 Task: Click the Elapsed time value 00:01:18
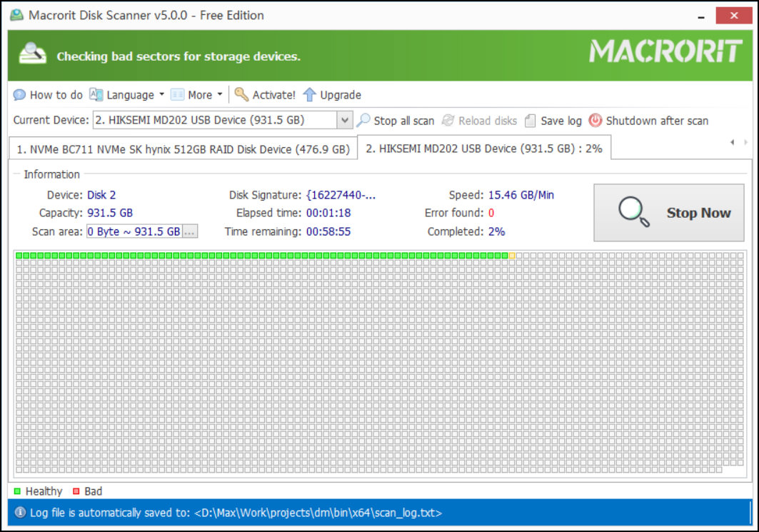[x=328, y=213]
